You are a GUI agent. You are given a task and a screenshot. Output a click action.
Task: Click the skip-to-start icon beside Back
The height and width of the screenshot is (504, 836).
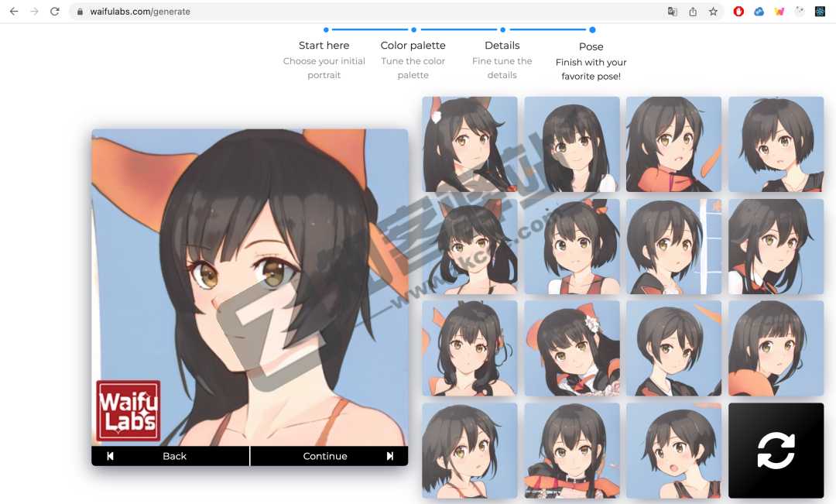[109, 456]
